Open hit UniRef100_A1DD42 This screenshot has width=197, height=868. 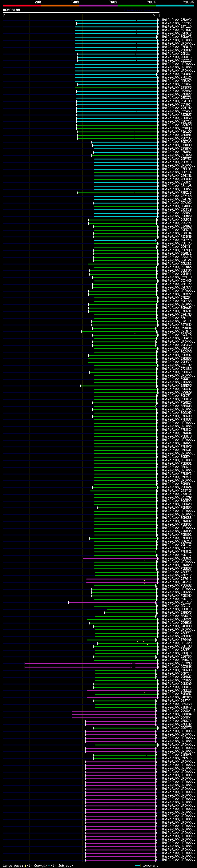[177, 707]
